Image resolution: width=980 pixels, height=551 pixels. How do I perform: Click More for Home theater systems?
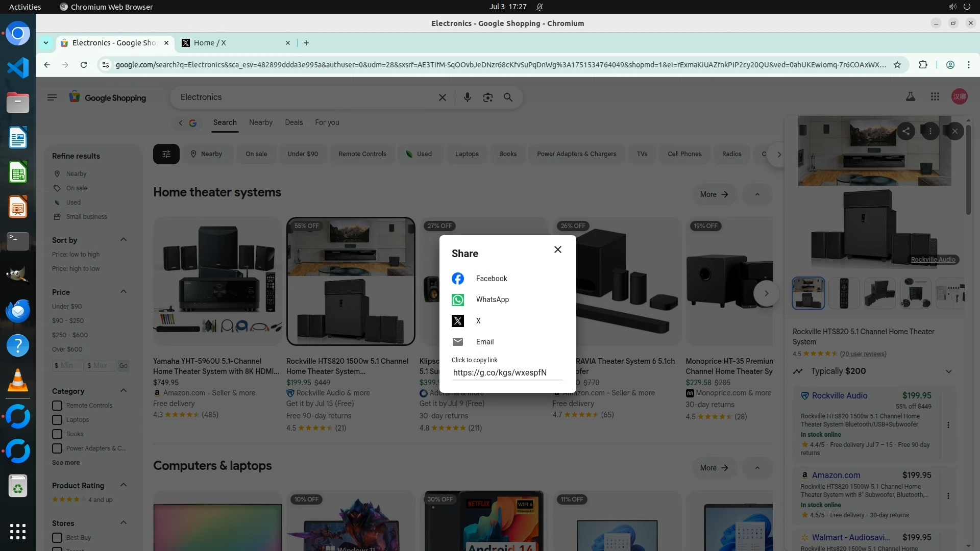click(x=714, y=194)
